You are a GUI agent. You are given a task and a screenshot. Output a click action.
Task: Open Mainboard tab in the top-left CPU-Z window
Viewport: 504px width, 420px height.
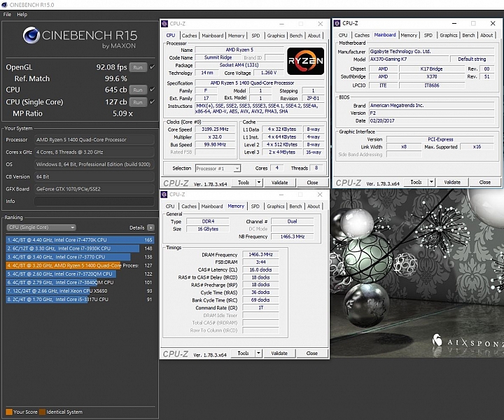click(213, 36)
